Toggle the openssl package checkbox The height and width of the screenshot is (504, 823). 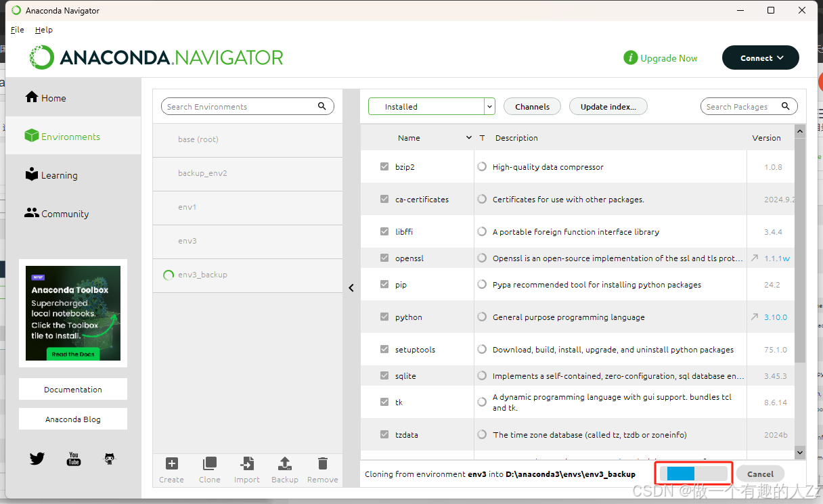384,258
